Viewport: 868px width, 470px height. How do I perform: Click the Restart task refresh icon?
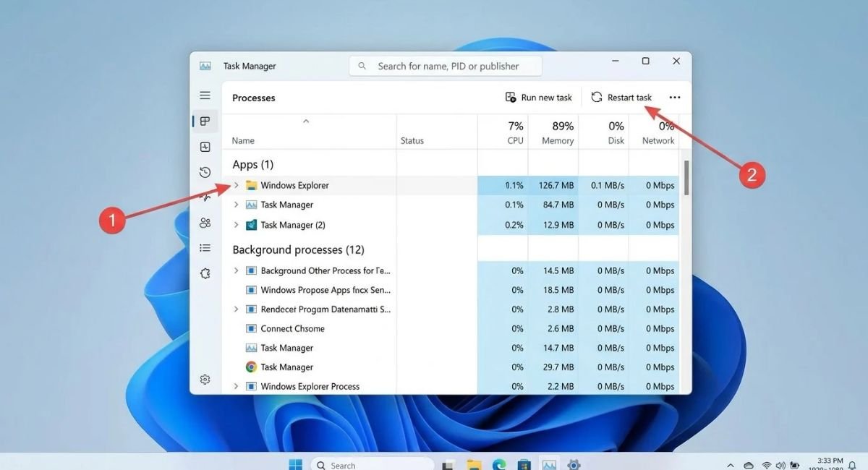(x=597, y=97)
